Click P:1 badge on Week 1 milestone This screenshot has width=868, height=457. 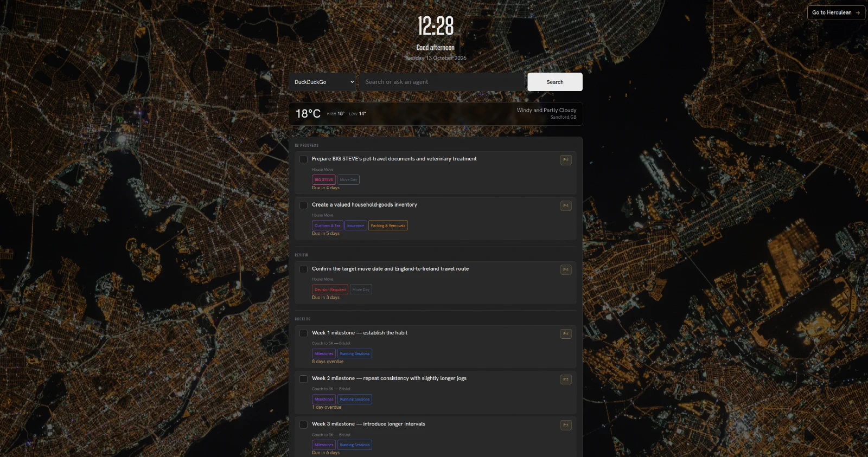[566, 334]
